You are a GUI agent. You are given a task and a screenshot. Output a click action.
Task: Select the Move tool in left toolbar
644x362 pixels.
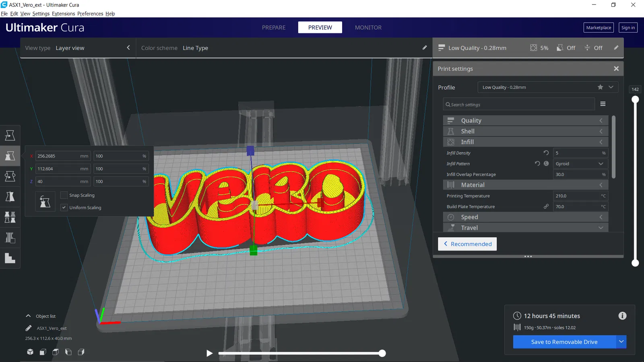pyautogui.click(x=10, y=135)
